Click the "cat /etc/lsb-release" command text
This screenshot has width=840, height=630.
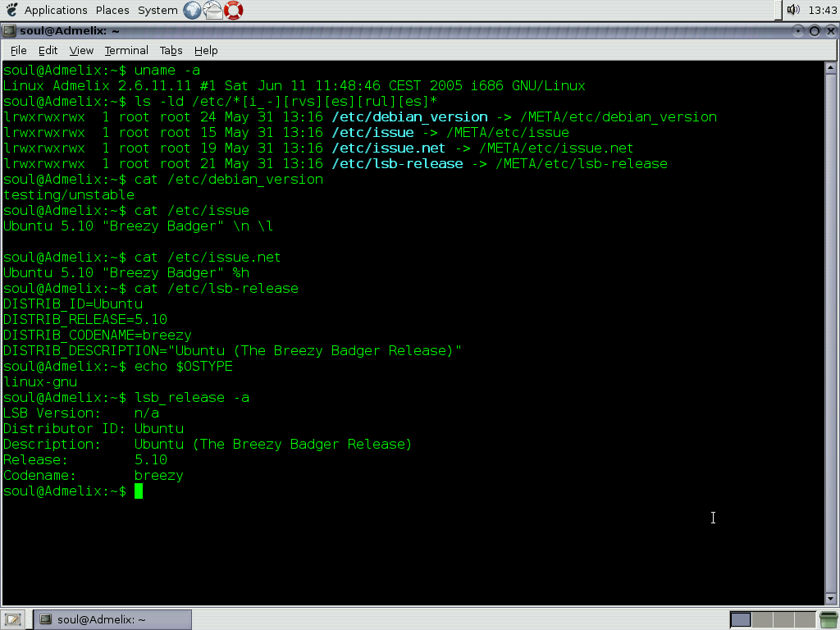[x=217, y=288]
